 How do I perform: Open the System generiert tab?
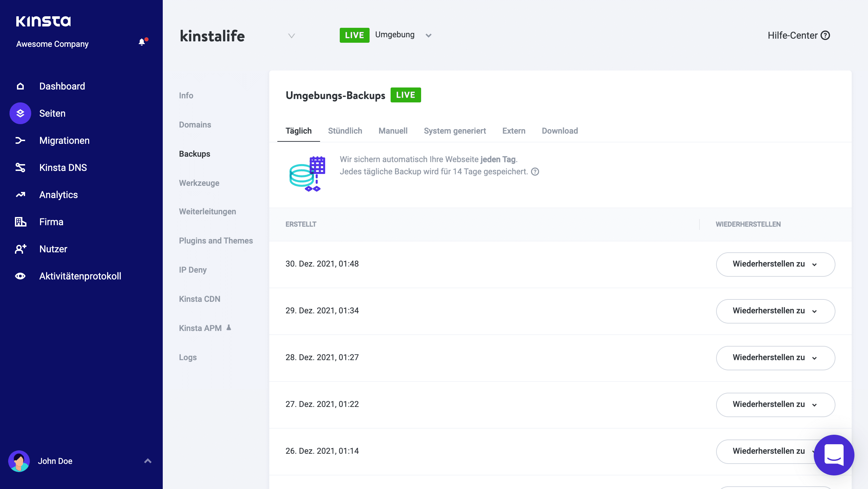455,131
